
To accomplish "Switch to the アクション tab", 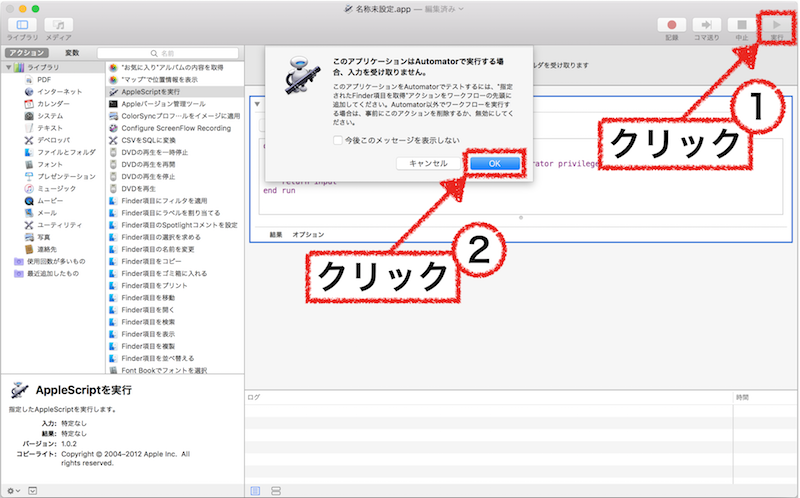I will (27, 53).
